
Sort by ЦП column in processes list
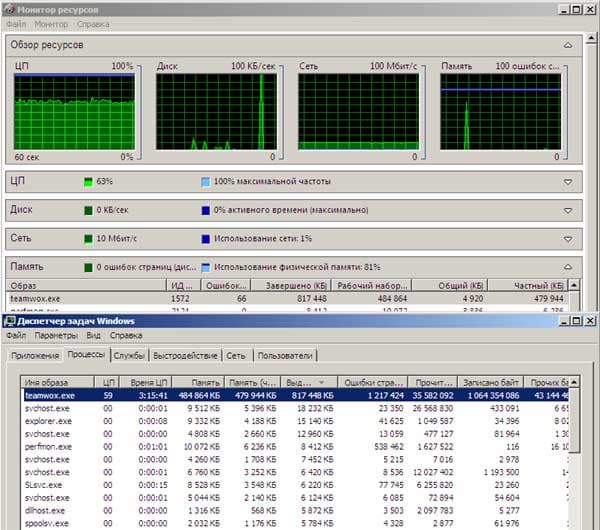pos(108,382)
